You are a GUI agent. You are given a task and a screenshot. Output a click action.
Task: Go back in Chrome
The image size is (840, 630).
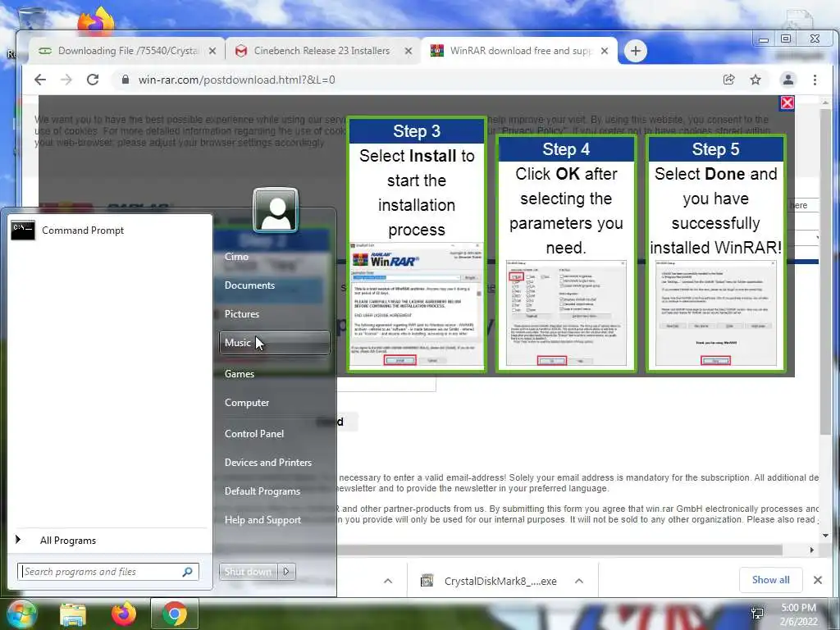[40, 80]
